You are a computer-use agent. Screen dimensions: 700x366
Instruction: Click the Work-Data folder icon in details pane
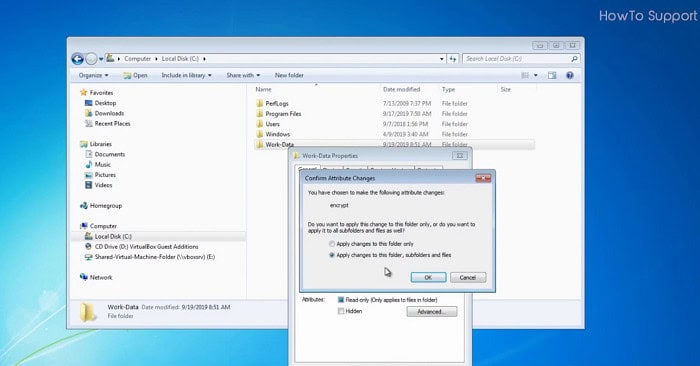coord(88,312)
